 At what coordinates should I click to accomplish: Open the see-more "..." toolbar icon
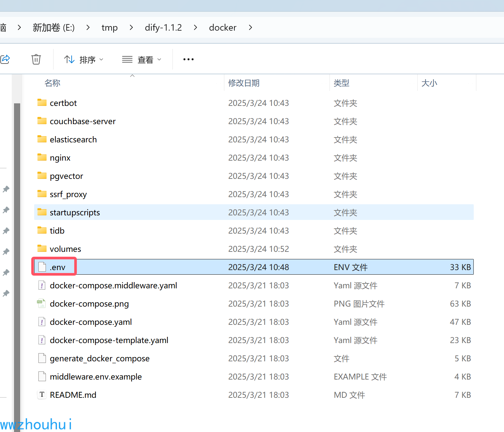coord(188,59)
